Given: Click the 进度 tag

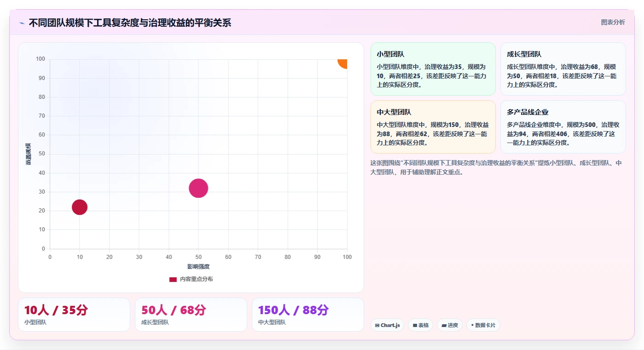Looking at the screenshot, I should coord(450,325).
